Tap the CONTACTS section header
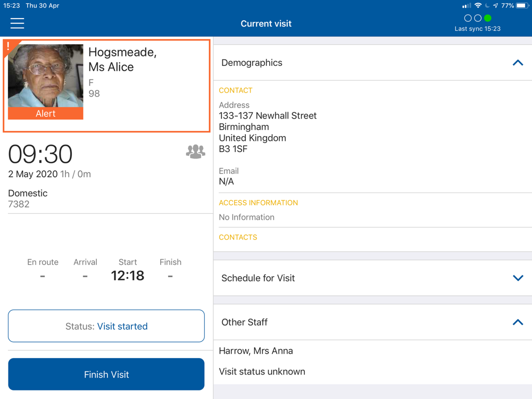This screenshot has height=399, width=532. 238,237
